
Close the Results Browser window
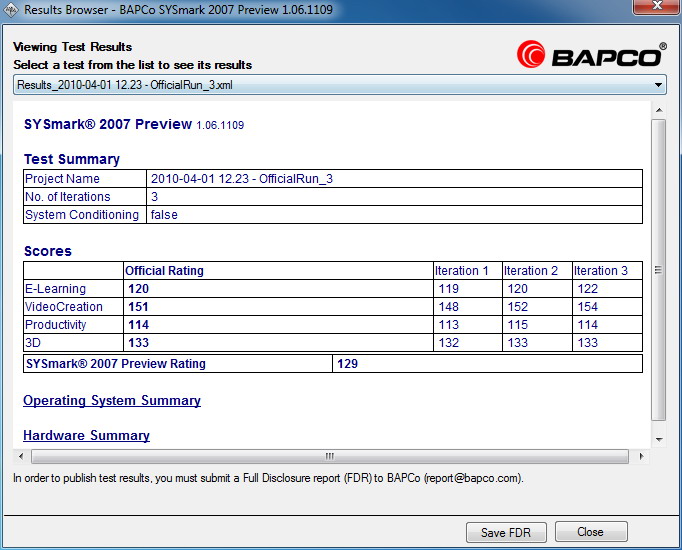[656, 6]
